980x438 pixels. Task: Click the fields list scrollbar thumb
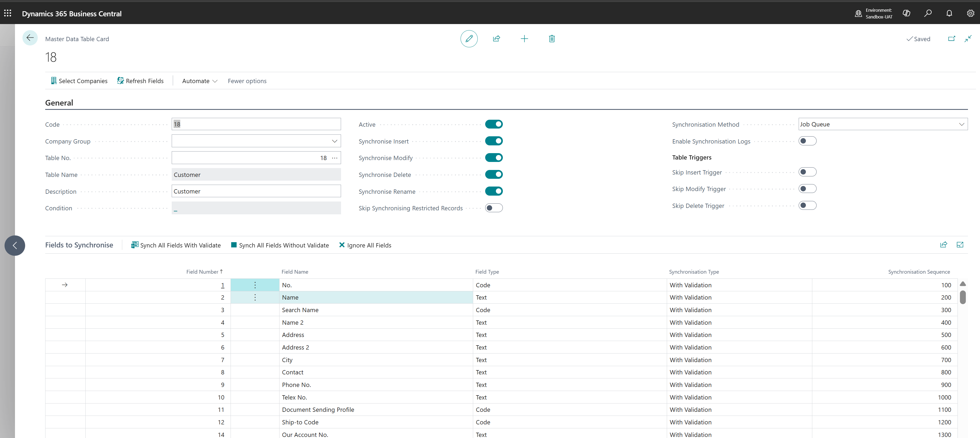click(963, 297)
